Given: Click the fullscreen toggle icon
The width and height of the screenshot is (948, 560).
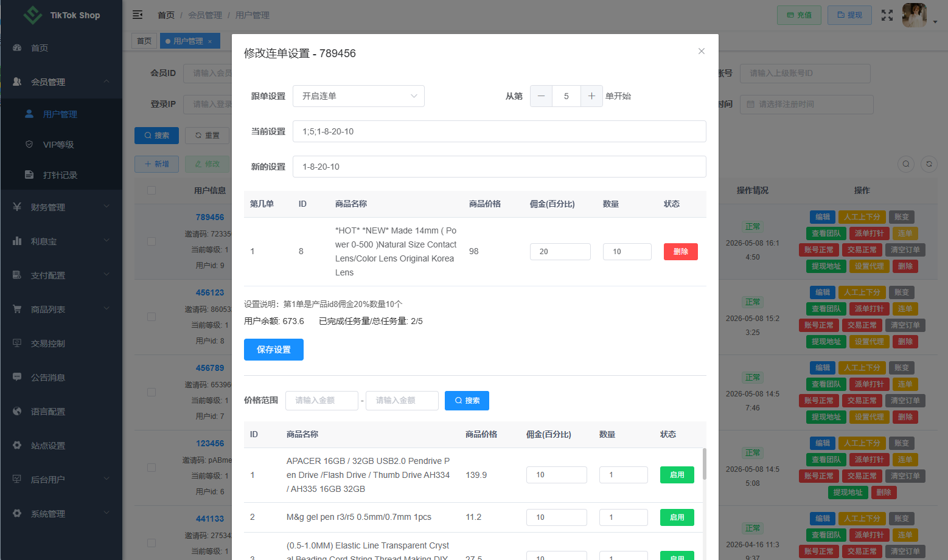Looking at the screenshot, I should pyautogui.click(x=887, y=15).
